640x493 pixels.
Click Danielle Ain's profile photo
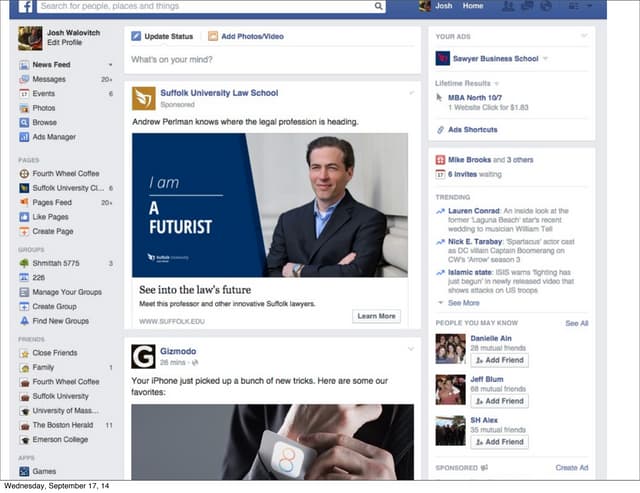(x=450, y=349)
